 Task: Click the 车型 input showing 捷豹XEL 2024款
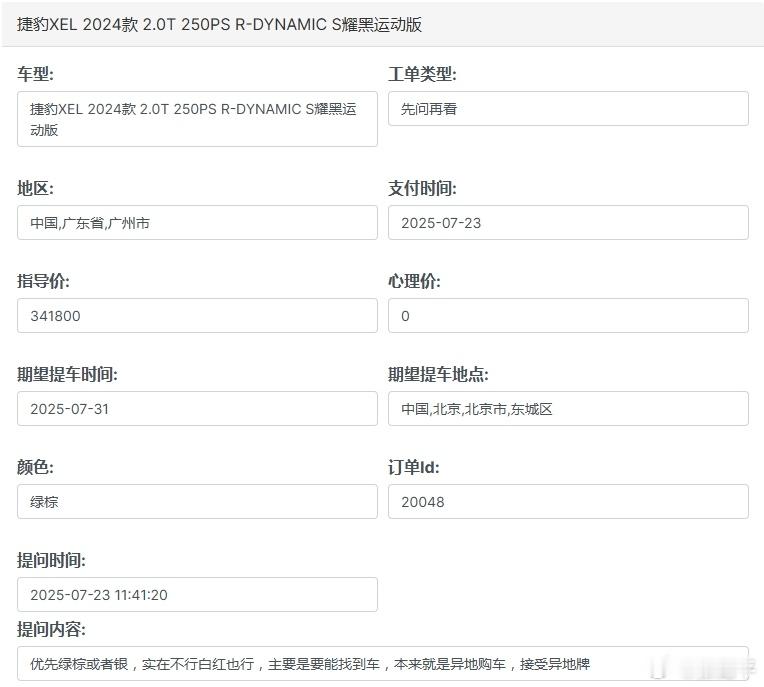(x=197, y=119)
